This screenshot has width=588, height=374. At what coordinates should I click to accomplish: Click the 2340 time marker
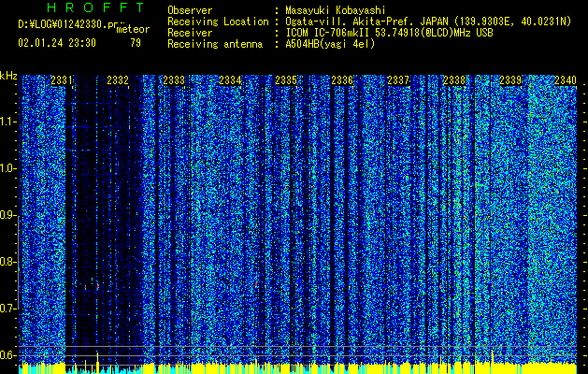click(x=566, y=80)
